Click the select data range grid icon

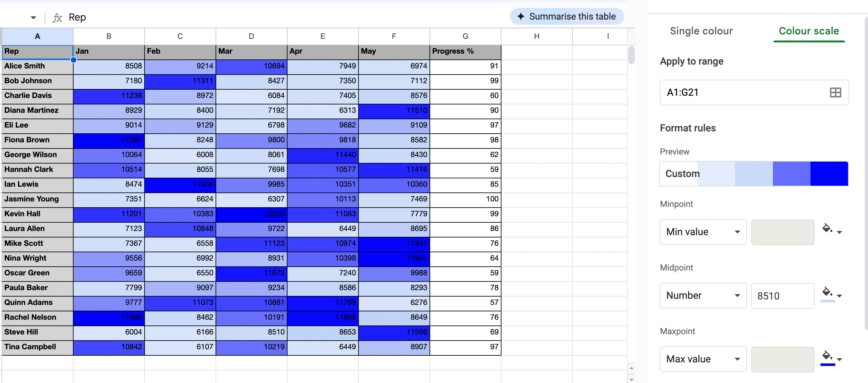[835, 93]
